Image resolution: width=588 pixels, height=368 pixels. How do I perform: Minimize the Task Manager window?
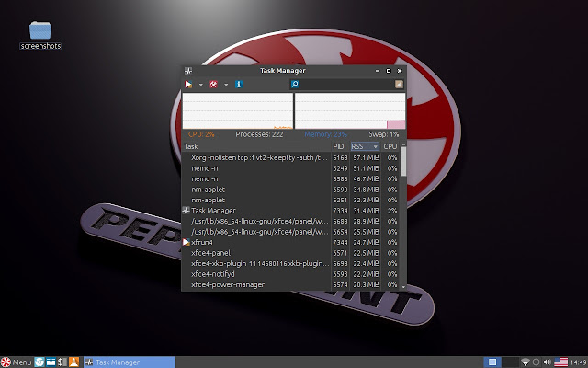pyautogui.click(x=378, y=71)
